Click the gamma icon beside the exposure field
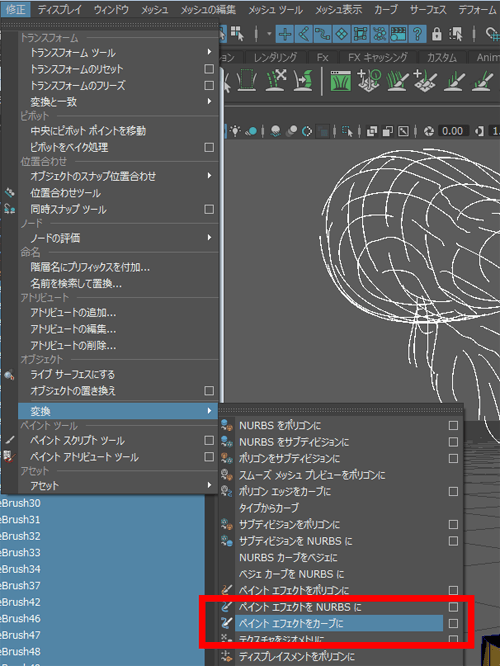The image size is (500, 666). tap(480, 131)
